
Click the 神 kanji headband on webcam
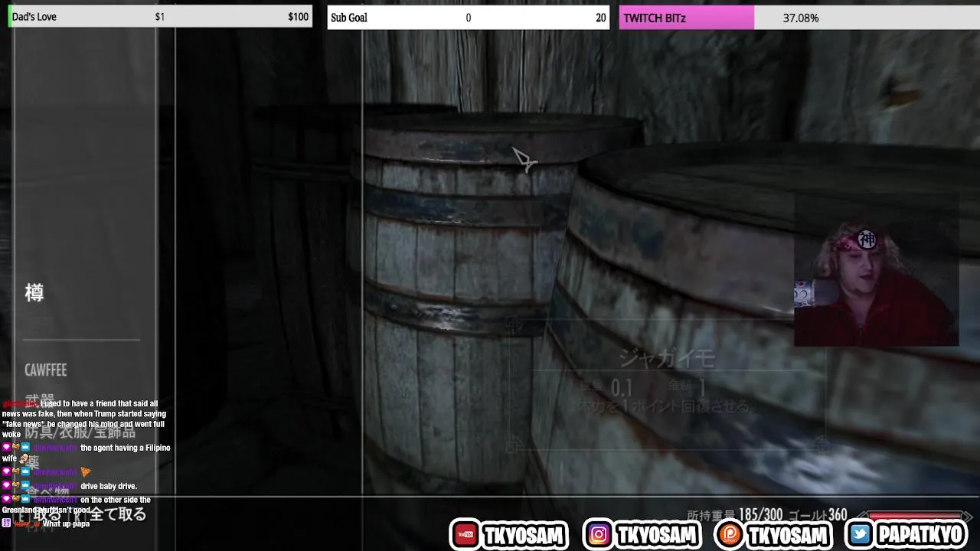[x=866, y=240]
